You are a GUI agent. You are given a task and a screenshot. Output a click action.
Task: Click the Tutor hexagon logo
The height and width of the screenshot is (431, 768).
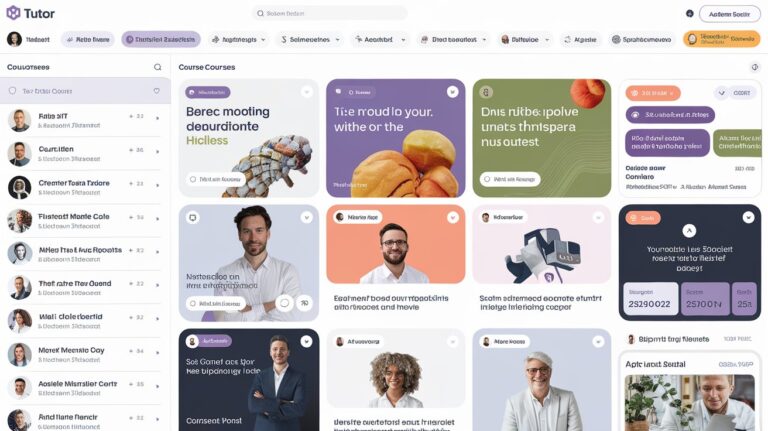tap(13, 13)
